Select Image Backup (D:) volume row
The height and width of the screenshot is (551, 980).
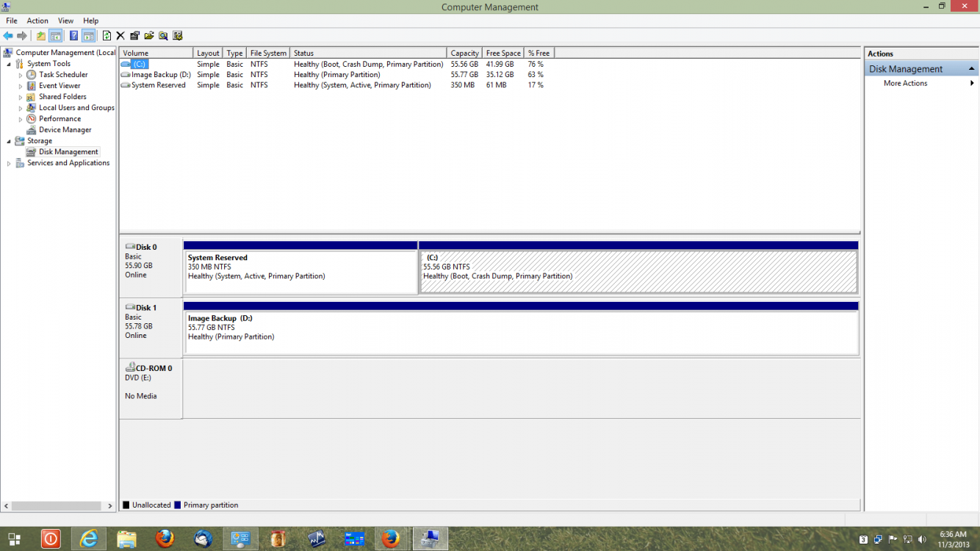point(336,75)
